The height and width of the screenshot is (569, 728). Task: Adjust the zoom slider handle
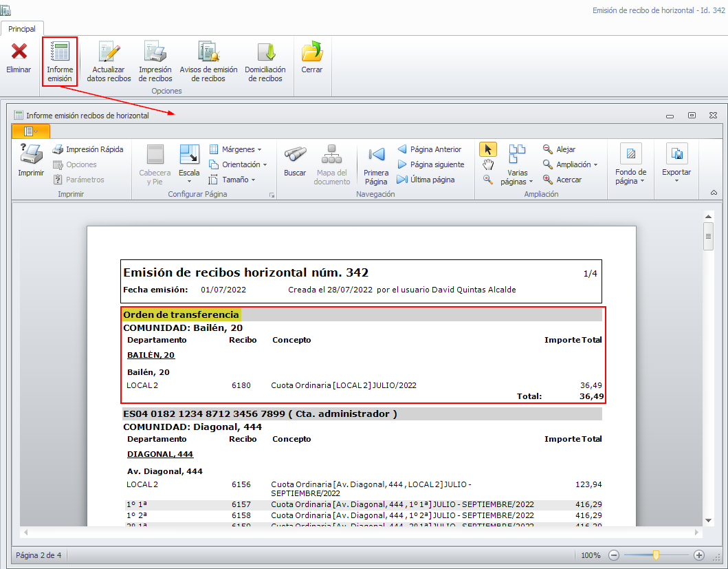(x=657, y=555)
